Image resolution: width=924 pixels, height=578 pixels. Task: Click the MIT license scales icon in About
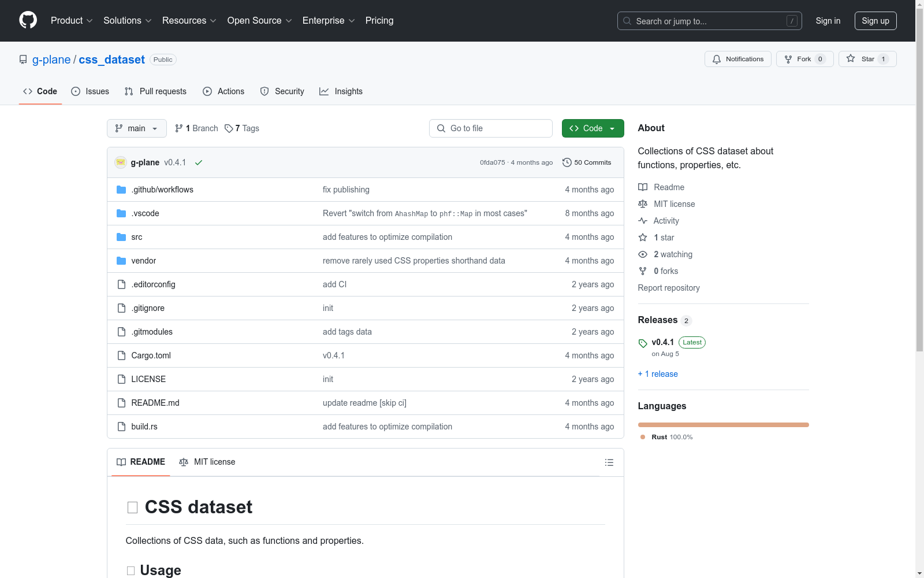pos(643,204)
